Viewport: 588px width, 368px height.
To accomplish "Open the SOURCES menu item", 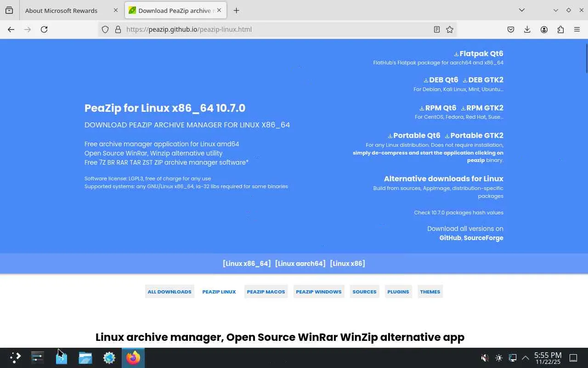I will [364, 292].
